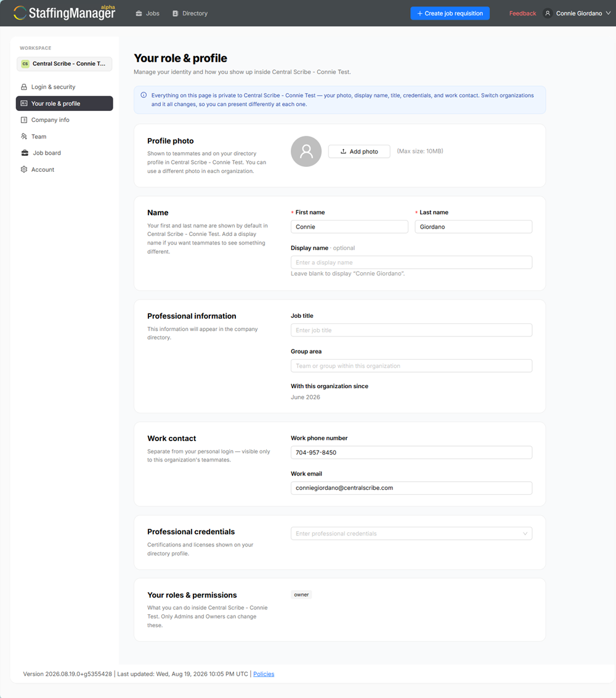This screenshot has width=616, height=698.
Task: Click the "Version 2026.08.19.0+g5355428" footer text
Action: coord(68,674)
